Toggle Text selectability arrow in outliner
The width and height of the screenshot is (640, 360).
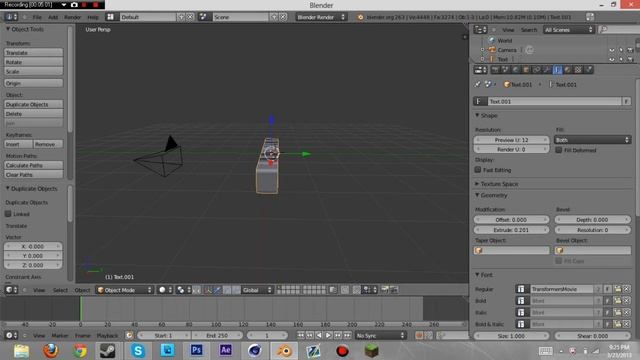[621, 60]
